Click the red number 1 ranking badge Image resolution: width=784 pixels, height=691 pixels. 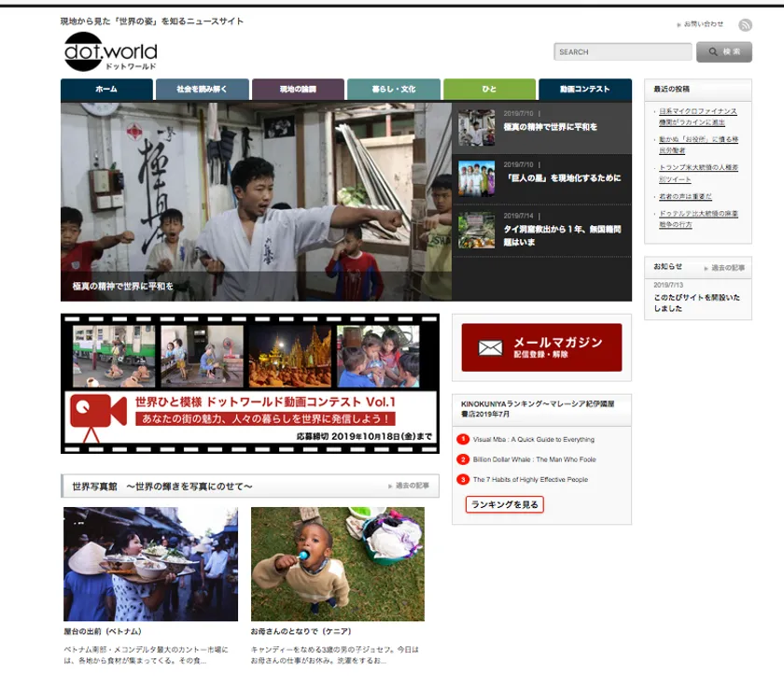(463, 439)
